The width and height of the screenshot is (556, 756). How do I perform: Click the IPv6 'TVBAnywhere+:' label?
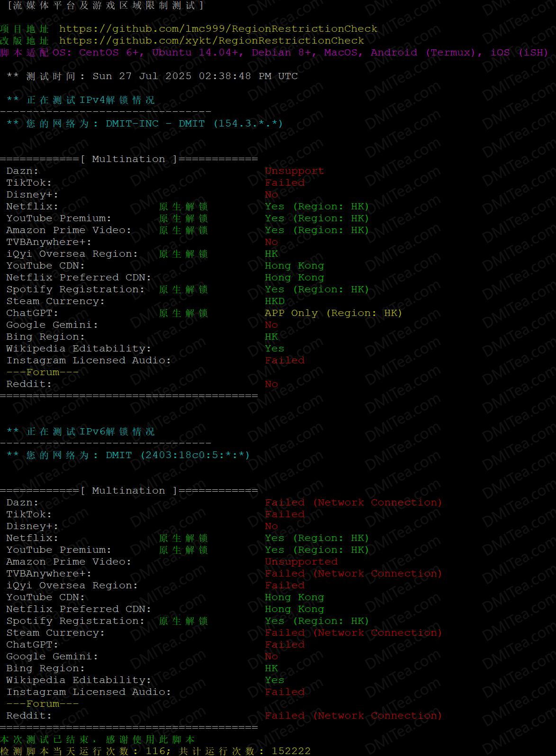pos(49,574)
